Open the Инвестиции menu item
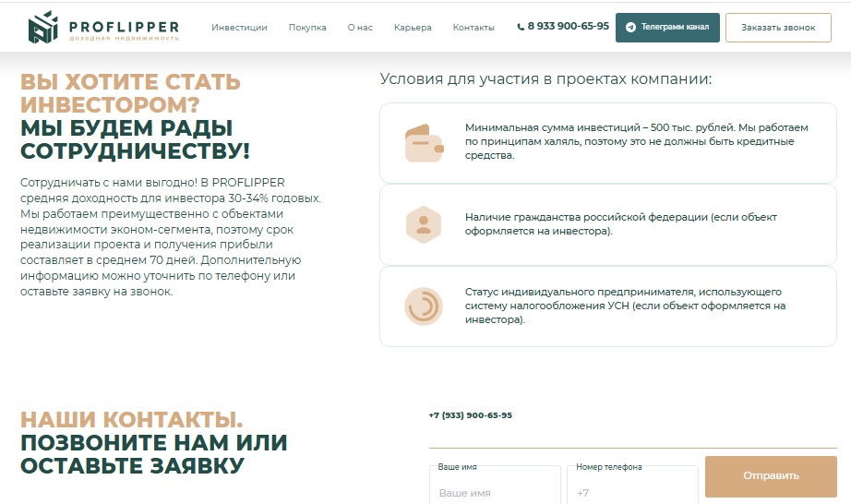851x504 pixels. click(239, 27)
